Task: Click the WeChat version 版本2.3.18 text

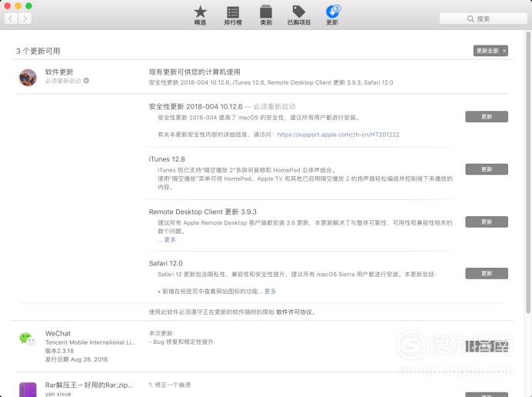Action: click(x=59, y=351)
